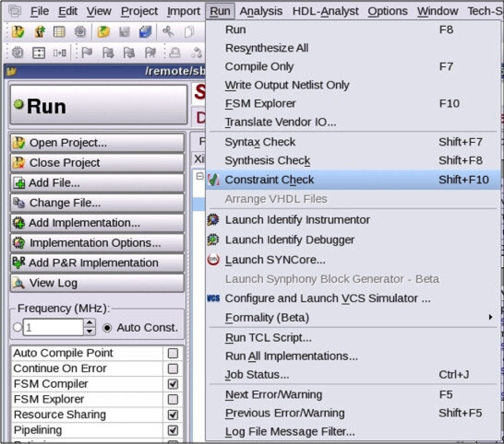Expand the Formality (Beta) submenu arrow

[x=490, y=318]
